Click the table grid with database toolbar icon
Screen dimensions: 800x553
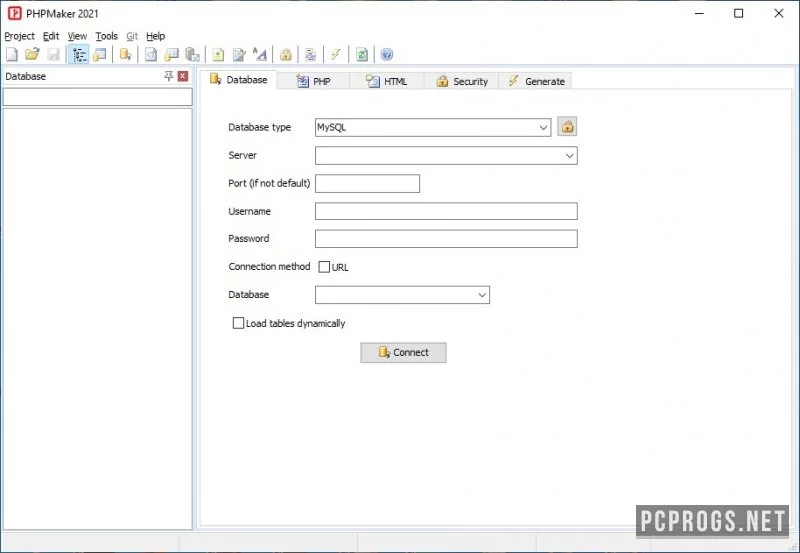coord(171,54)
